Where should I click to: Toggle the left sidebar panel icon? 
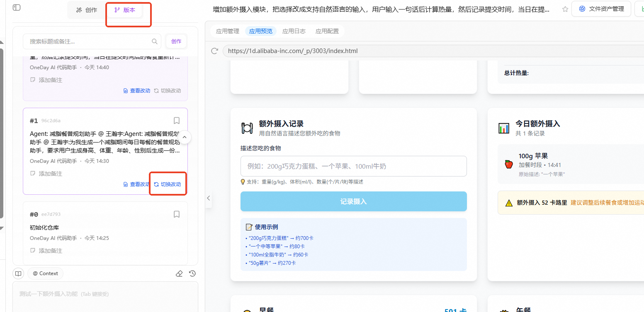click(x=17, y=7)
